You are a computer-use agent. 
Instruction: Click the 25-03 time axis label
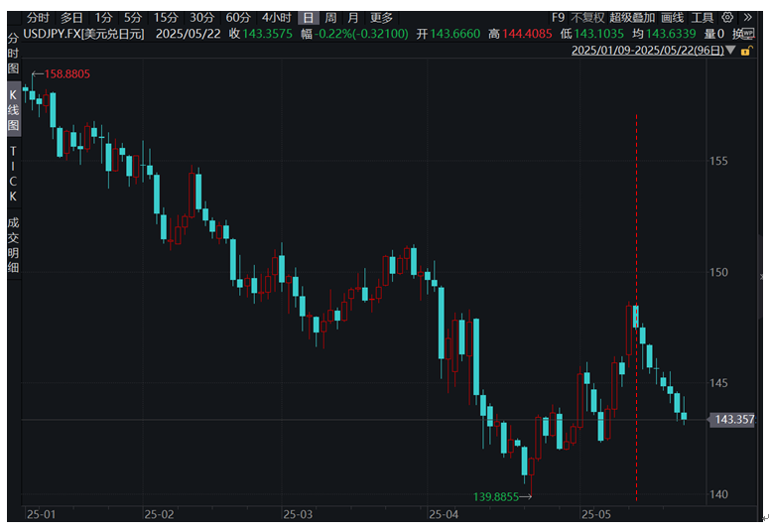click(298, 514)
